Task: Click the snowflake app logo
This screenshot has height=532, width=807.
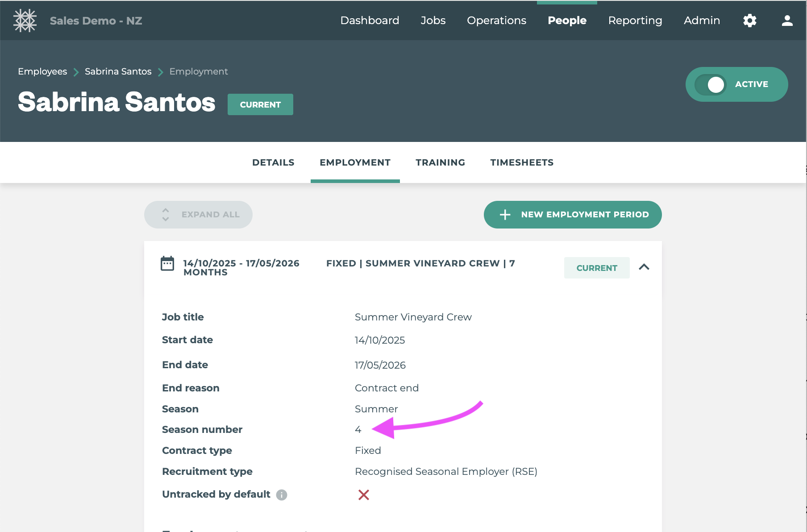Action: pyautogui.click(x=25, y=21)
